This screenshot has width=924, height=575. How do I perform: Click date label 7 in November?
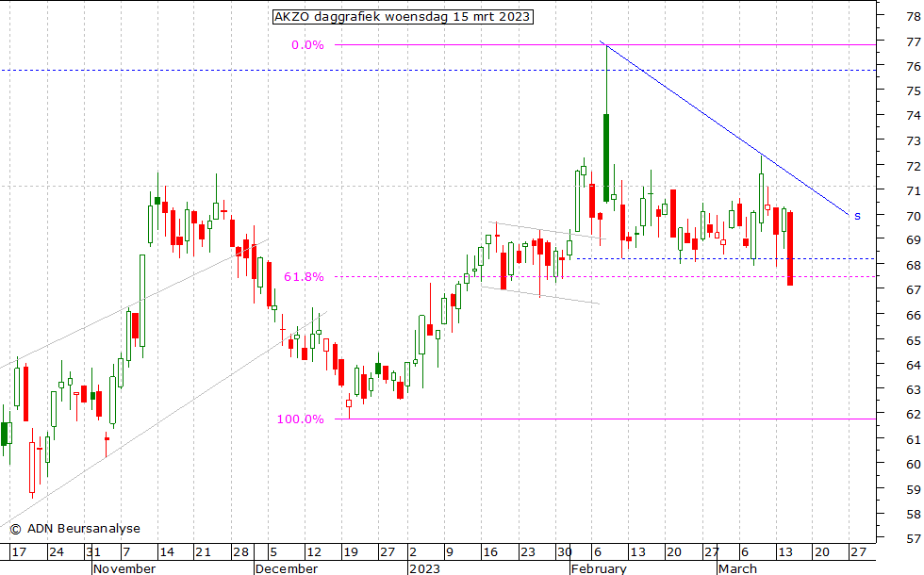(x=125, y=552)
